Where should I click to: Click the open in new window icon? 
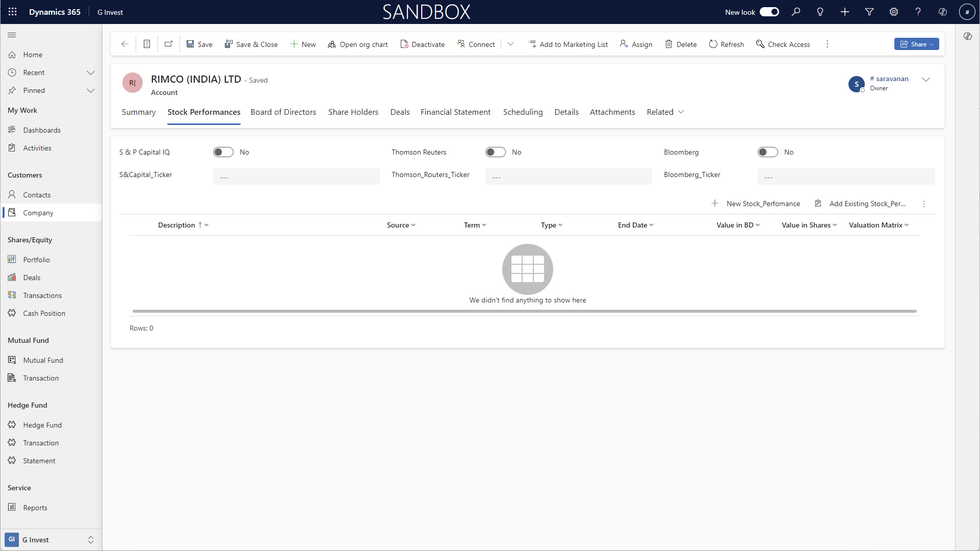[x=168, y=44]
